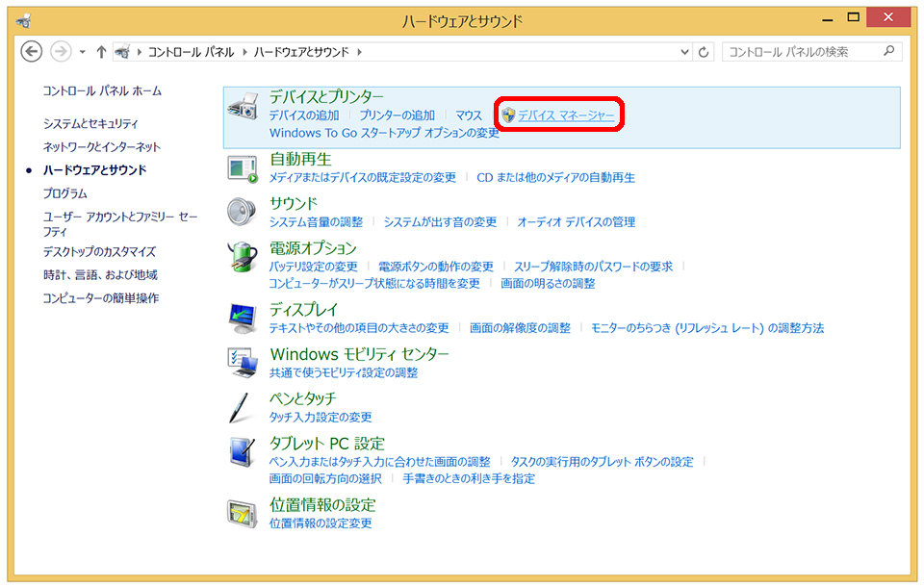Click the search magnifier icon
The image size is (924, 587).
[889, 51]
